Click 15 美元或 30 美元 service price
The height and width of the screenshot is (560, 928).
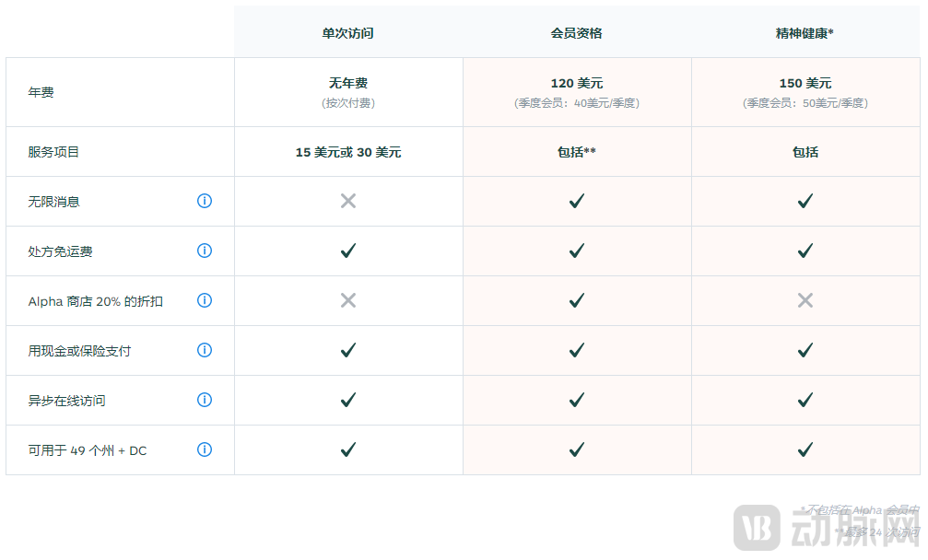click(x=348, y=152)
